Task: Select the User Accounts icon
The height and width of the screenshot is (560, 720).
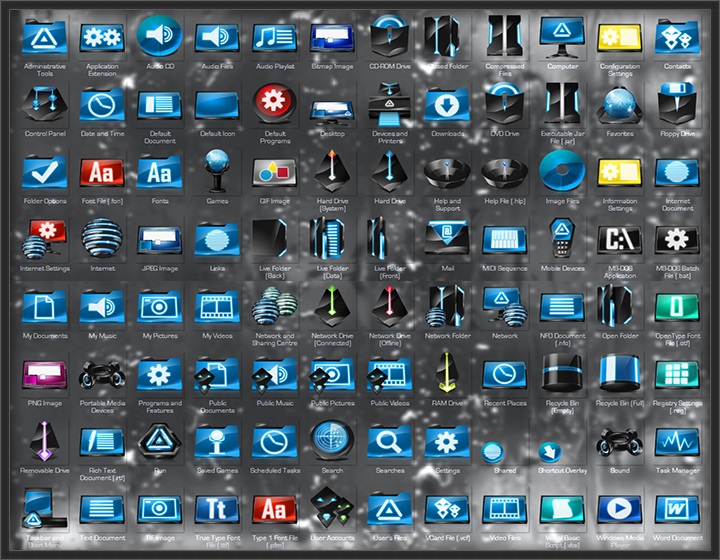Action: point(332,508)
